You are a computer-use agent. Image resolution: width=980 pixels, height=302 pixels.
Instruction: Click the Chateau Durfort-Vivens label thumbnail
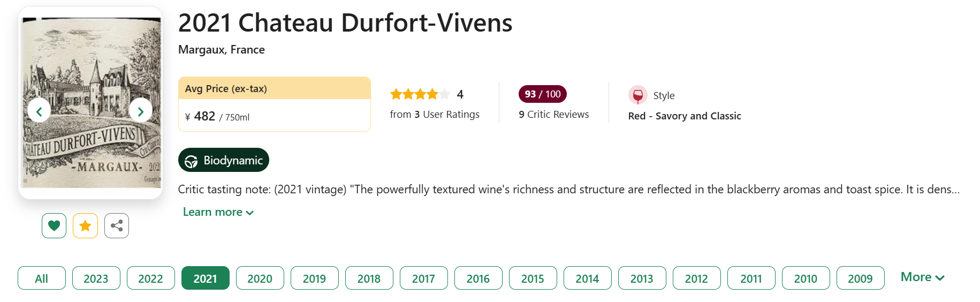tap(90, 103)
